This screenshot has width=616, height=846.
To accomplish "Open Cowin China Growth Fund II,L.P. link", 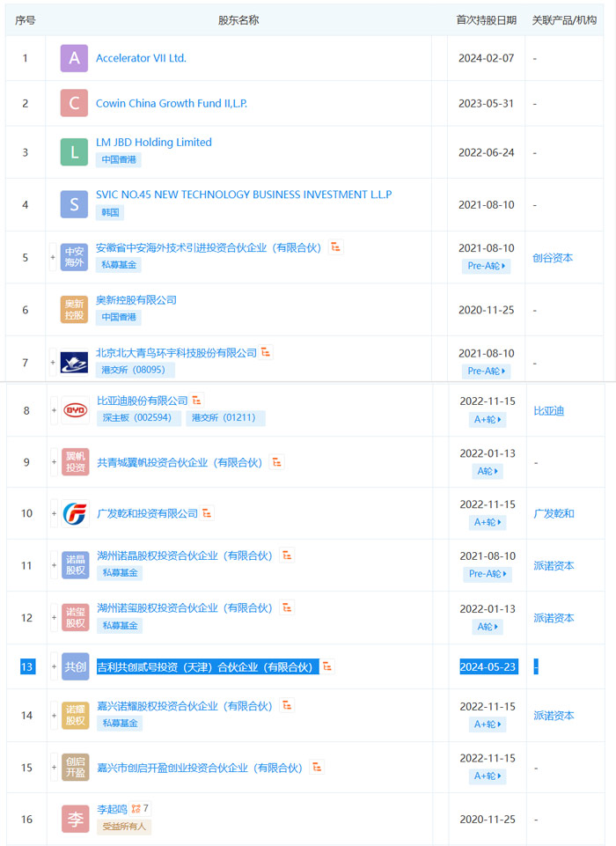I will [x=172, y=103].
